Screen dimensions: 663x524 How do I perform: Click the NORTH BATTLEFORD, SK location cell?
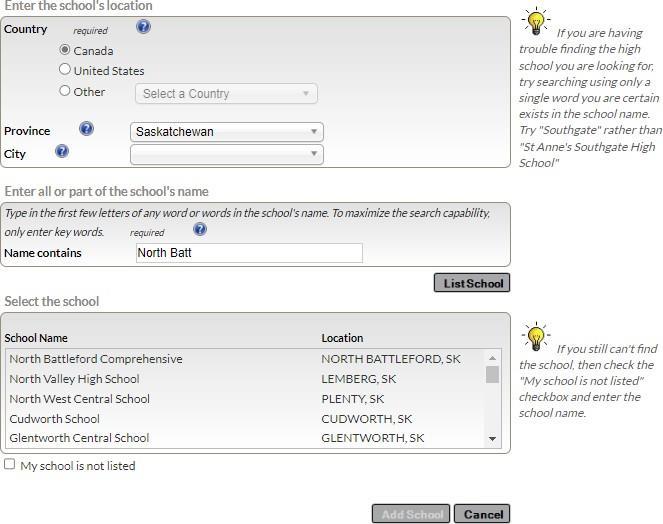(x=391, y=359)
